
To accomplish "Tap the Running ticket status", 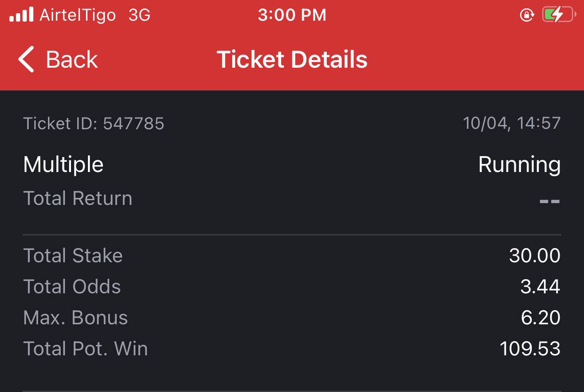I will click(x=519, y=165).
